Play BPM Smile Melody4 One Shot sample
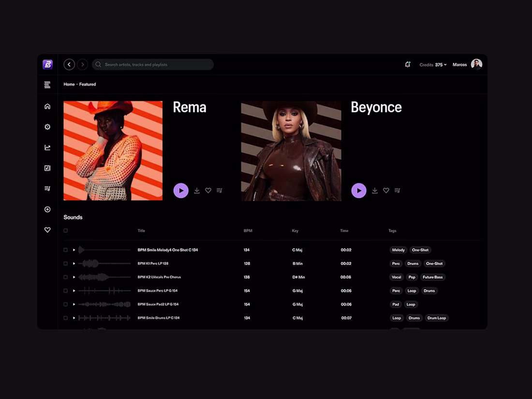The image size is (532, 399). pyautogui.click(x=74, y=250)
